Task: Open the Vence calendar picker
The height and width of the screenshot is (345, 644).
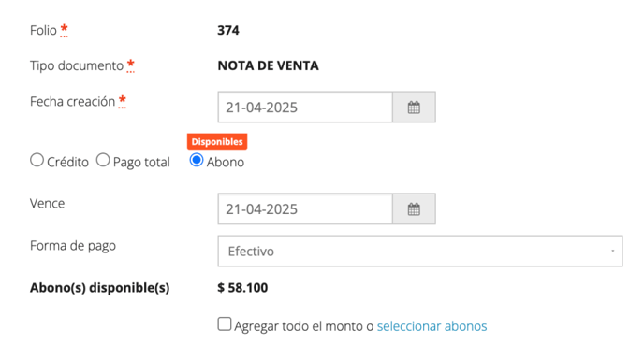Action: click(414, 209)
